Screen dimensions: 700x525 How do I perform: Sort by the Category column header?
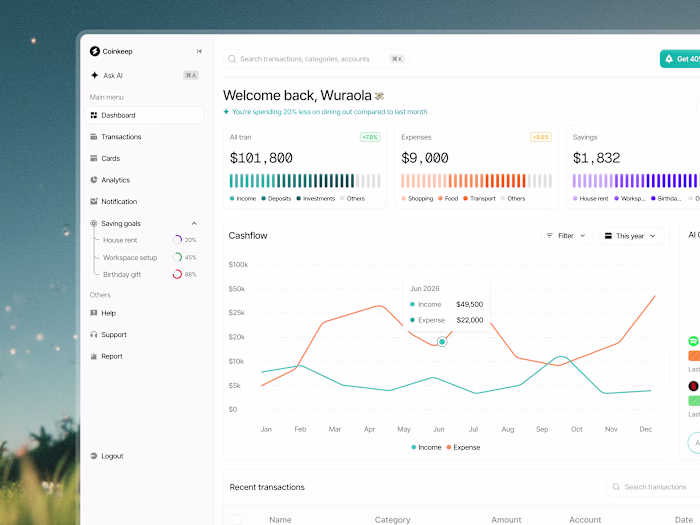click(x=392, y=520)
